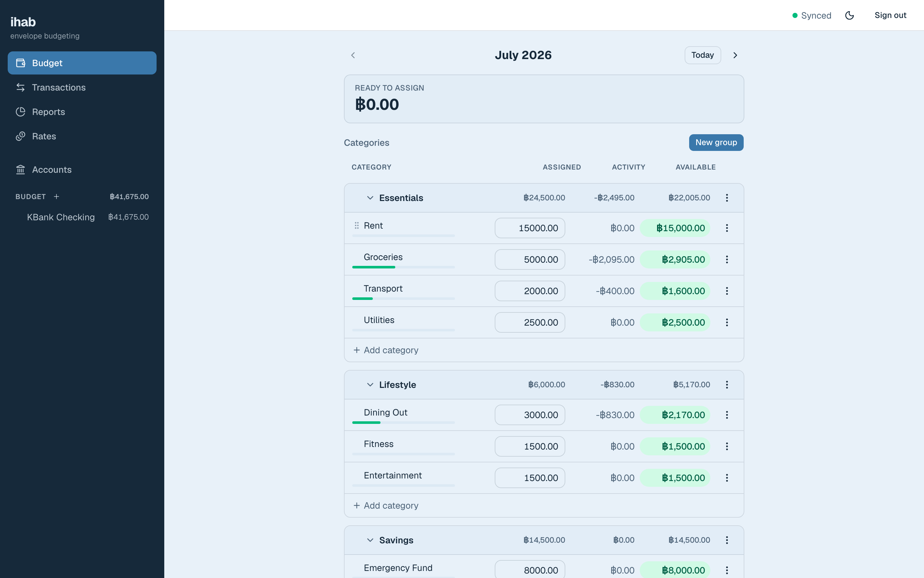
Task: Go to previous month arrow
Action: tap(353, 56)
